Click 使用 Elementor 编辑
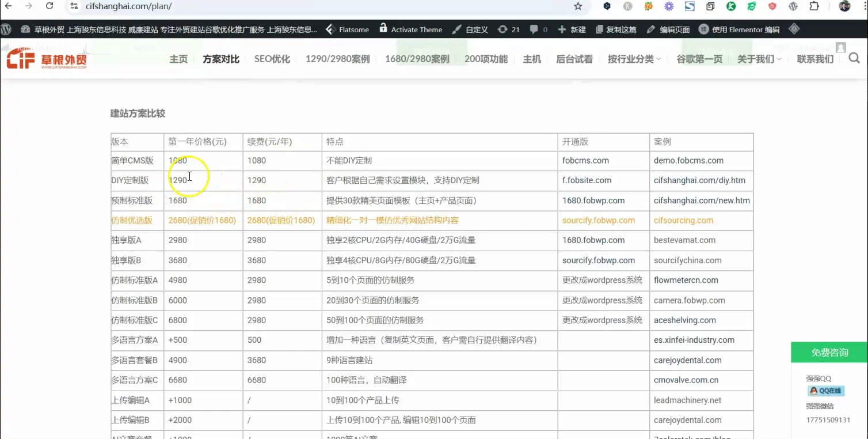This screenshot has width=868, height=439. (739, 29)
